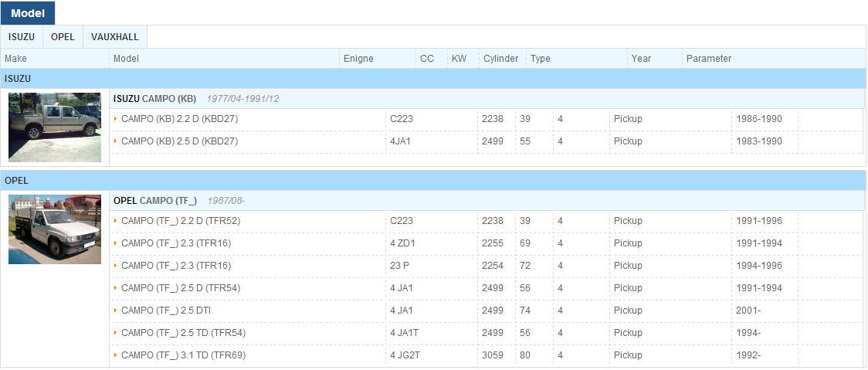Select KW value 55
This screenshot has width=868, height=370.
[525, 141]
